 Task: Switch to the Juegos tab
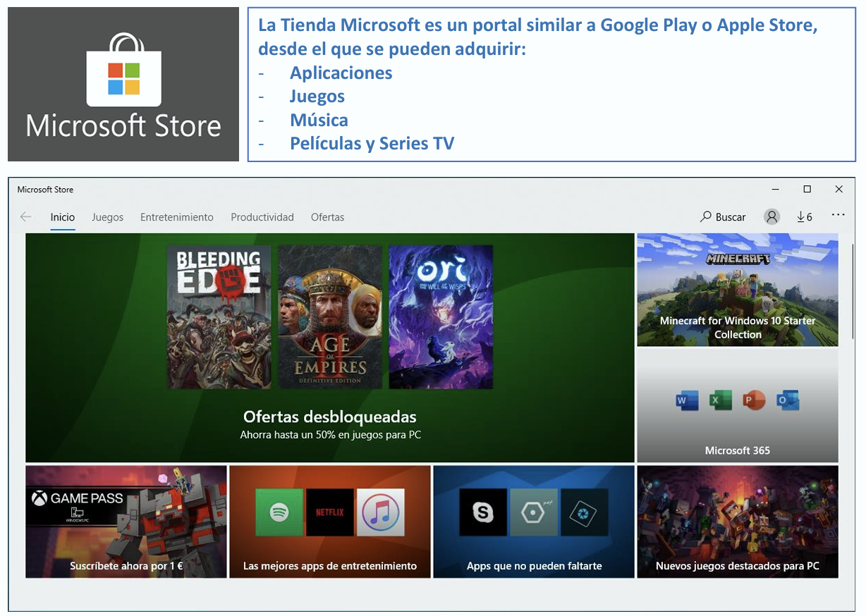(x=107, y=217)
